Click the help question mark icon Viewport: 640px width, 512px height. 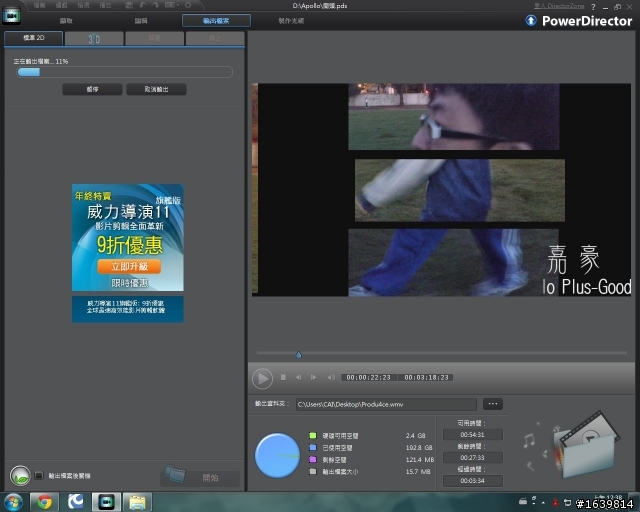point(593,7)
